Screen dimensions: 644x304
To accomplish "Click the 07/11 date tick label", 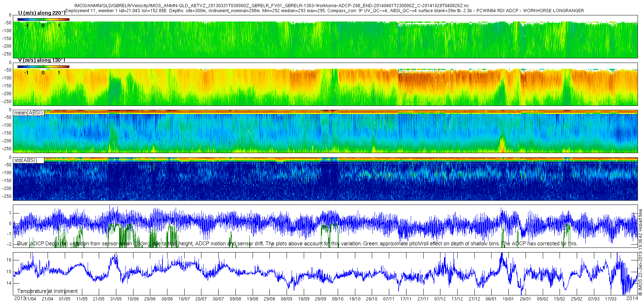I will tap(389, 299).
